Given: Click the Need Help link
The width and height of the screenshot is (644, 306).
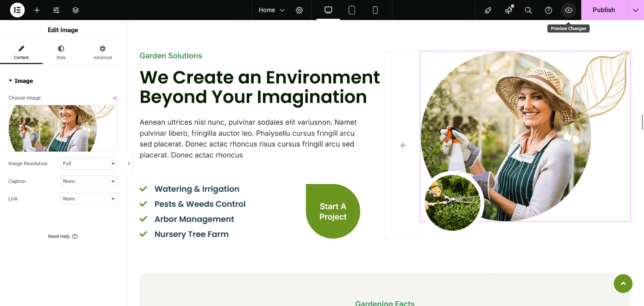Looking at the screenshot, I should pyautogui.click(x=62, y=237).
